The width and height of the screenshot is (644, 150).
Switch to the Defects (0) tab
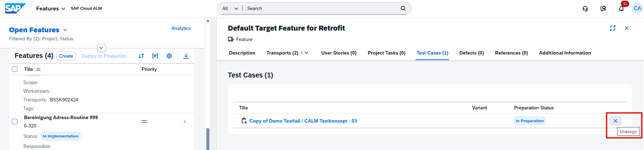[472, 53]
